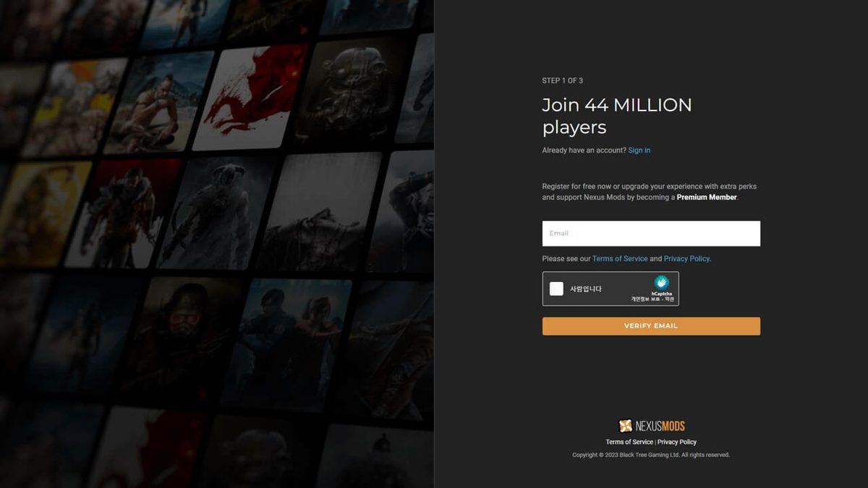The width and height of the screenshot is (868, 488).
Task: Open the footer Terms of Service link
Action: 629,442
